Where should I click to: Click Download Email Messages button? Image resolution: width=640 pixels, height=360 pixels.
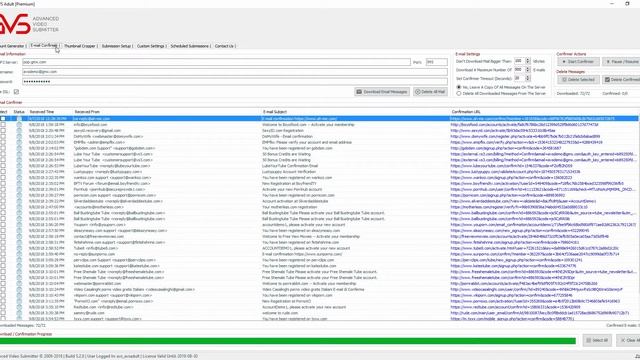pyautogui.click(x=382, y=92)
